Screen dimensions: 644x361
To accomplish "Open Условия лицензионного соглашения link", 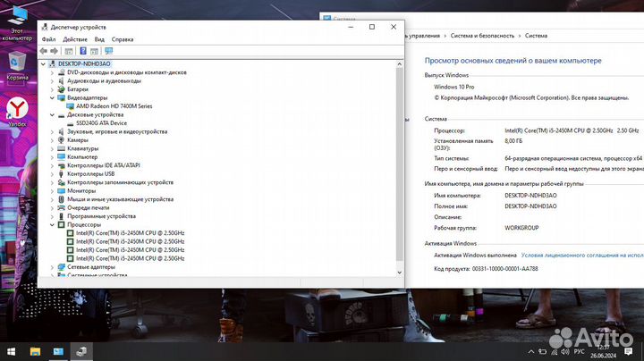I will (x=582, y=256).
